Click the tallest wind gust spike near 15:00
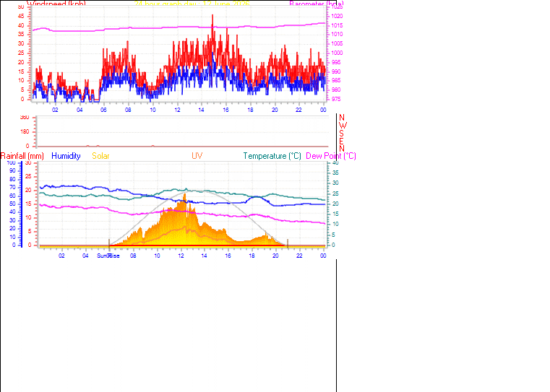The height and width of the screenshot is (392, 550). point(212,17)
